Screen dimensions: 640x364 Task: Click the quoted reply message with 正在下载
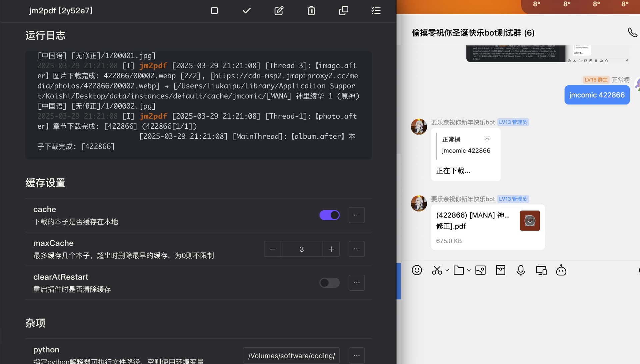point(466,155)
